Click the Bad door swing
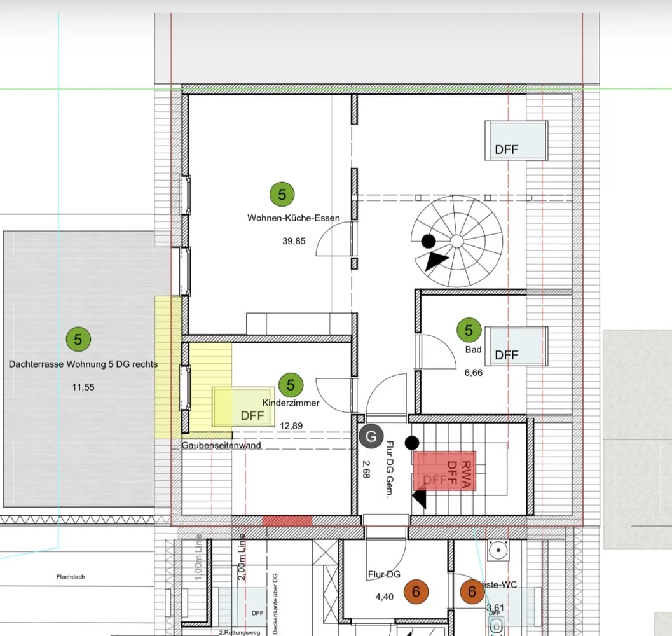Viewport: 672px width, 636px height. click(438, 351)
